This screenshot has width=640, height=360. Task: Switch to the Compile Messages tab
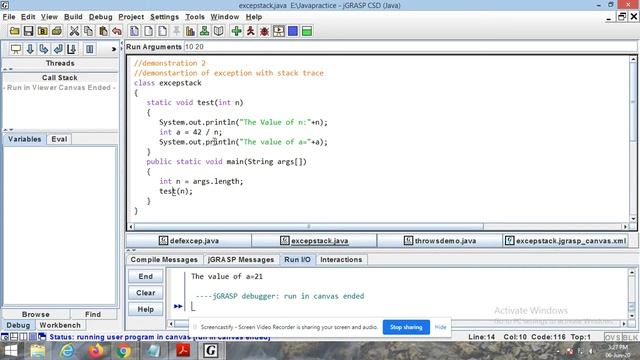coord(164,260)
